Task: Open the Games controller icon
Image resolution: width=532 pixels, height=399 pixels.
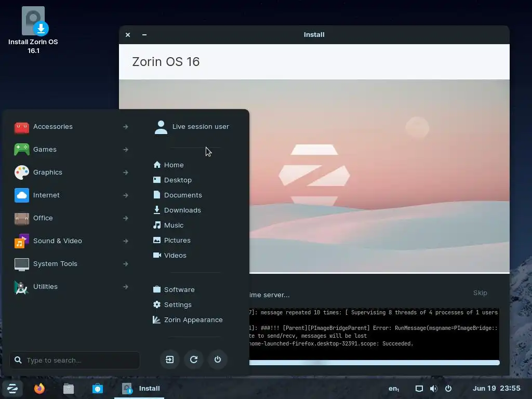Action: tap(22, 150)
